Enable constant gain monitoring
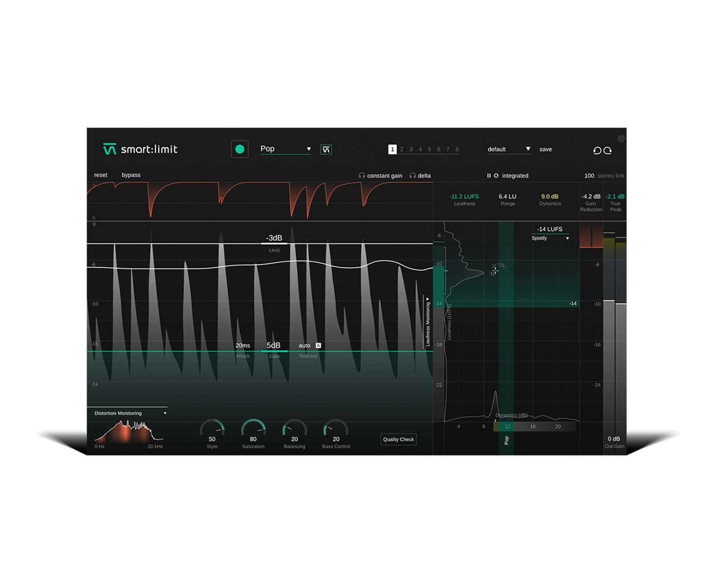 click(x=385, y=176)
